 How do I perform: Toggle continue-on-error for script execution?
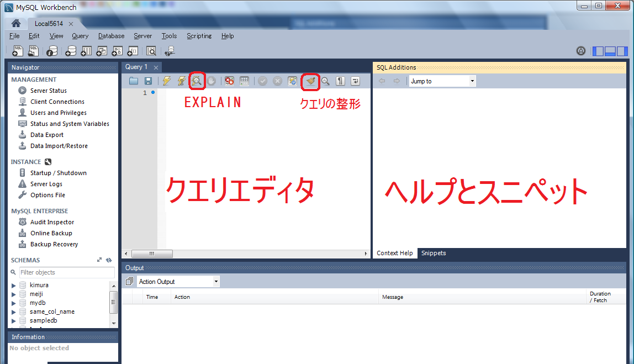pyautogui.click(x=229, y=81)
